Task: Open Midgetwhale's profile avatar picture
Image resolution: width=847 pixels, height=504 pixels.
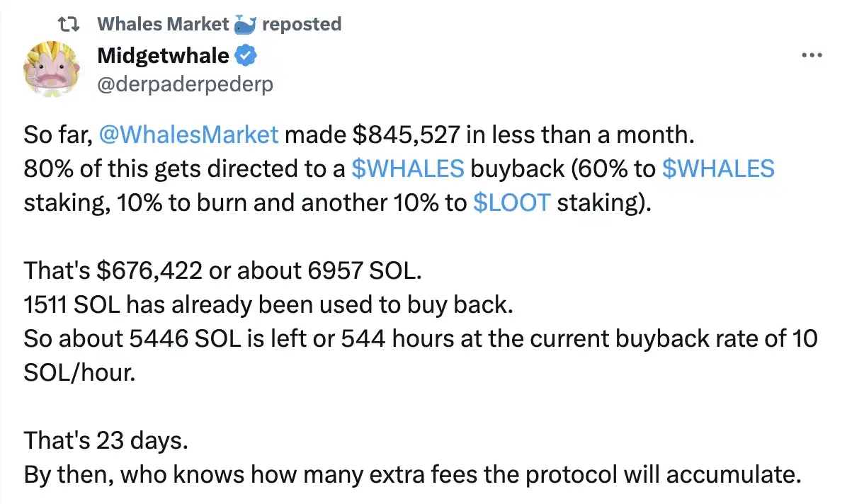Action: 52,69
